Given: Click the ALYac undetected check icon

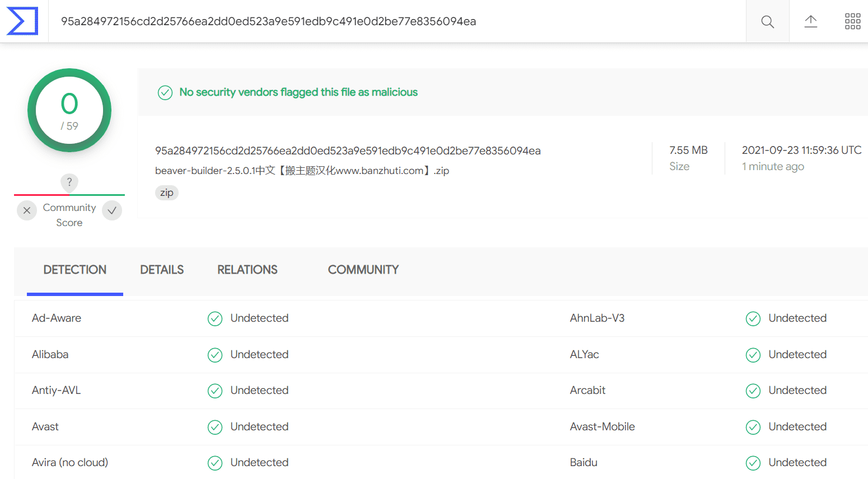Looking at the screenshot, I should point(753,355).
